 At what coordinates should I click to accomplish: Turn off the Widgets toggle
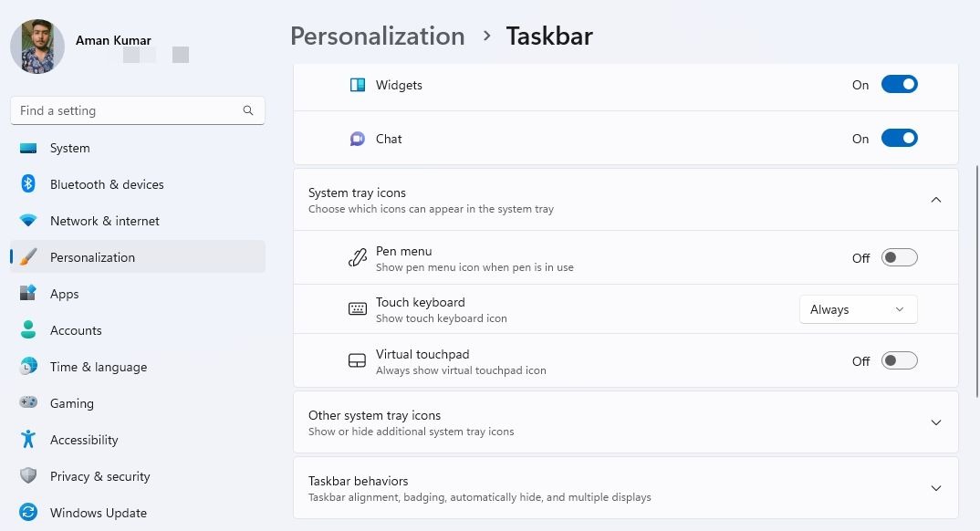pyautogui.click(x=900, y=84)
